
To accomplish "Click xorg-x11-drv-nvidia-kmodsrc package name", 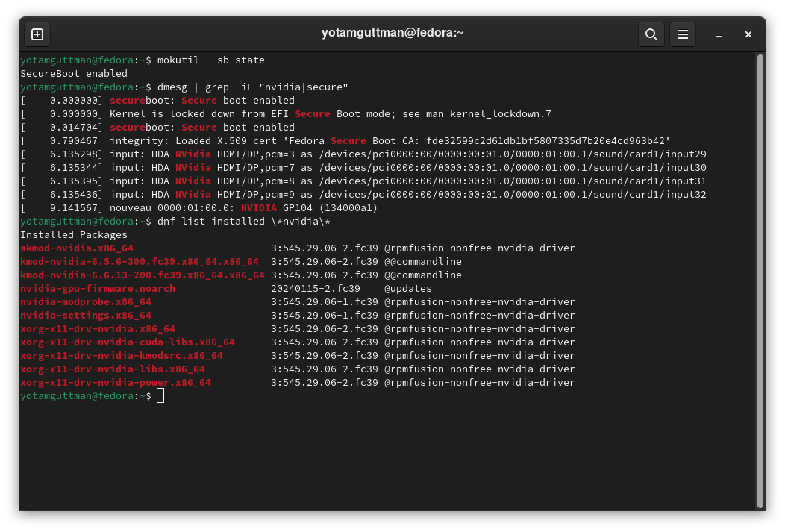I will tap(121, 356).
